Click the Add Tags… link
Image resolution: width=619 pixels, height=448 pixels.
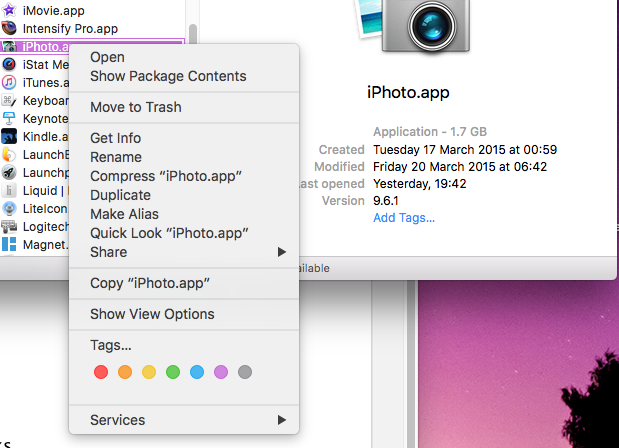click(x=404, y=218)
